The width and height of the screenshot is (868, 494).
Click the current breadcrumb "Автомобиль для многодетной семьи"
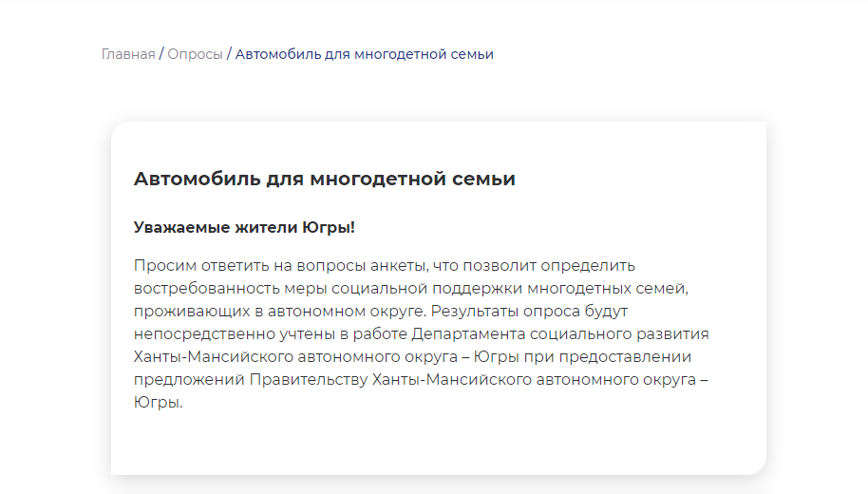(364, 54)
